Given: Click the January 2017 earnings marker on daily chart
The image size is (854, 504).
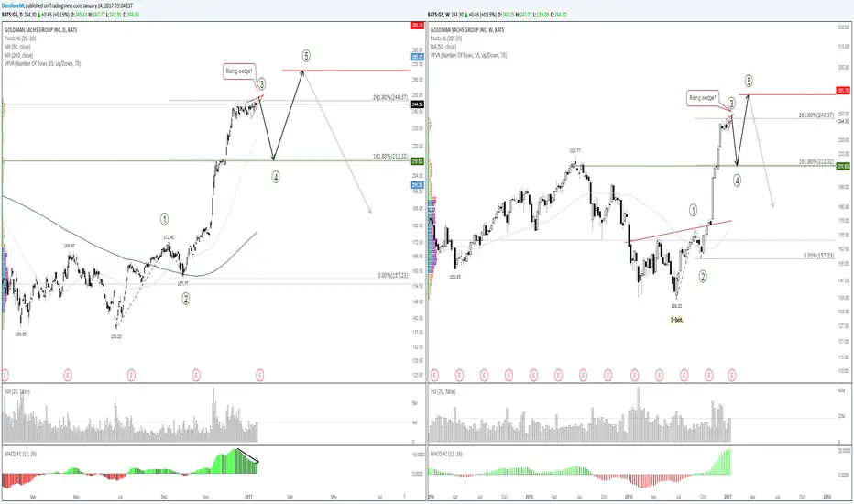Looking at the screenshot, I should 260,375.
